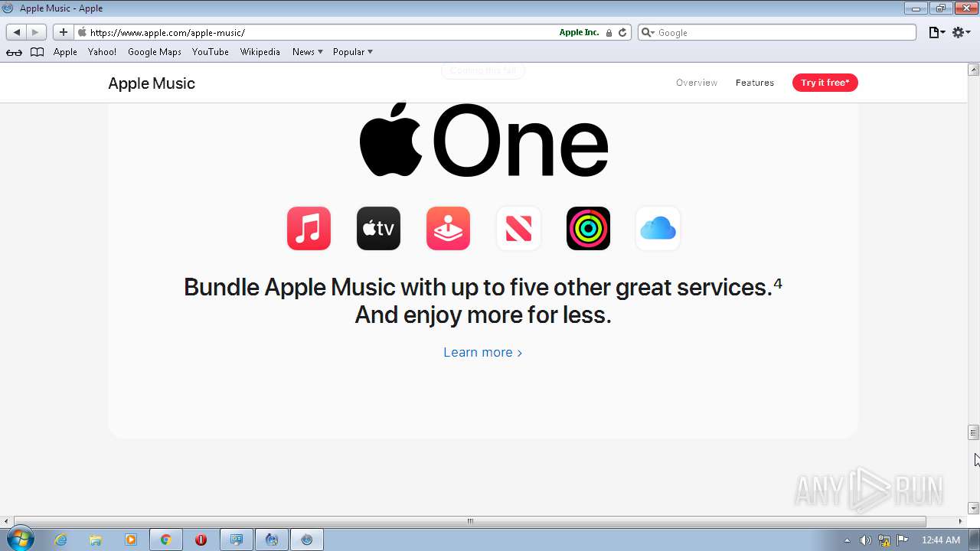Click the horizontal scrollbar thumb

coord(470,521)
